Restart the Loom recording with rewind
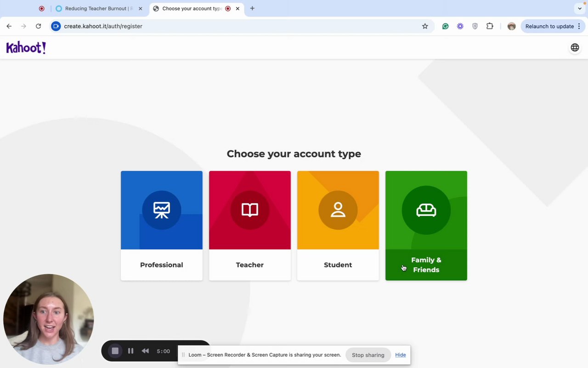588x368 pixels. pos(145,351)
